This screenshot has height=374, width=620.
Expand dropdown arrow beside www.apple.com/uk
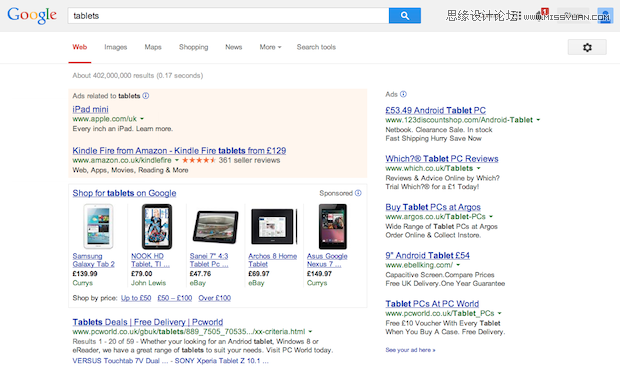pyautogui.click(x=142, y=119)
